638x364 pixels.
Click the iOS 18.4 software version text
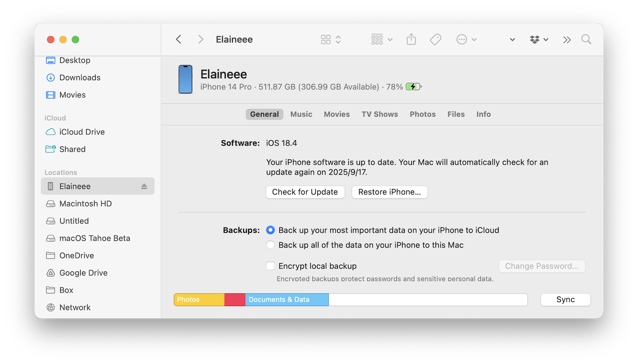pos(282,143)
